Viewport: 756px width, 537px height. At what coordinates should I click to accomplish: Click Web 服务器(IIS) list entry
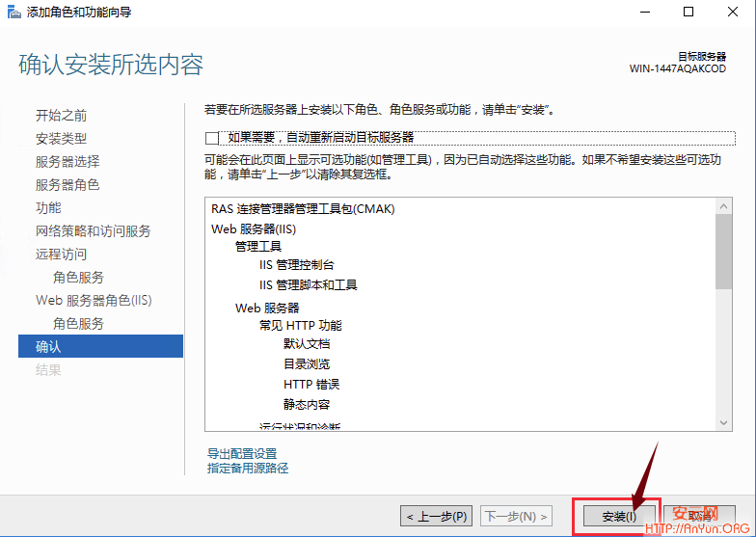coord(254,229)
